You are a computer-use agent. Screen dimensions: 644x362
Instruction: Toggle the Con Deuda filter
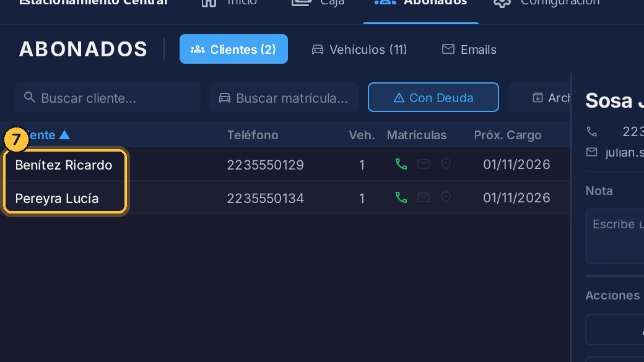(433, 97)
